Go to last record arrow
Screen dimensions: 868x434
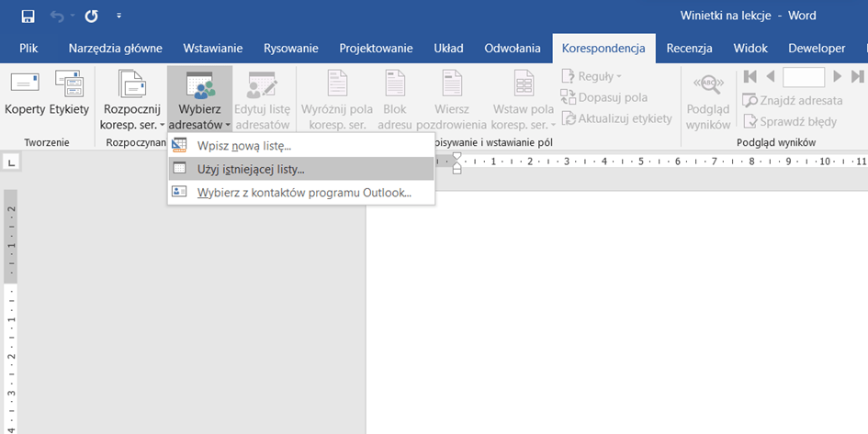(x=857, y=77)
